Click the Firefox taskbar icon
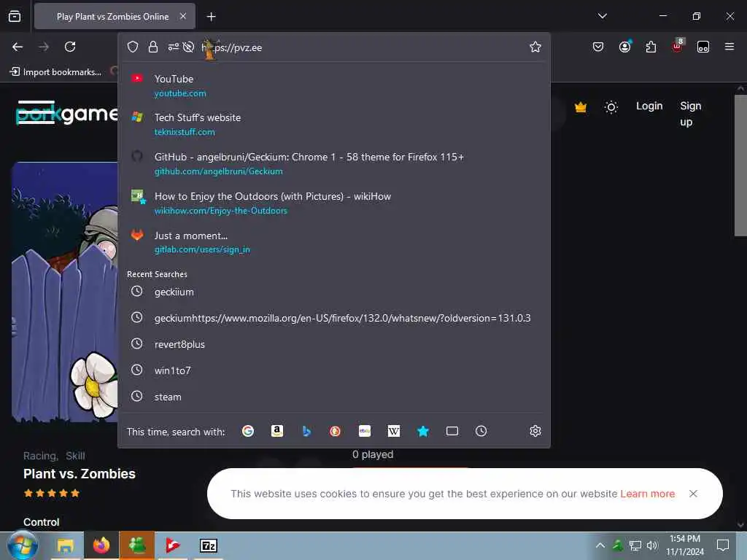 101,545
